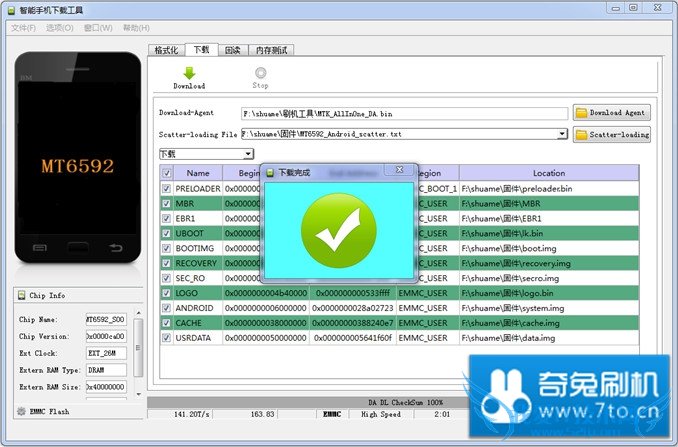Viewport: 678px width, 447px height.
Task: Click the EMMC status bar entry
Action: pyautogui.click(x=332, y=414)
